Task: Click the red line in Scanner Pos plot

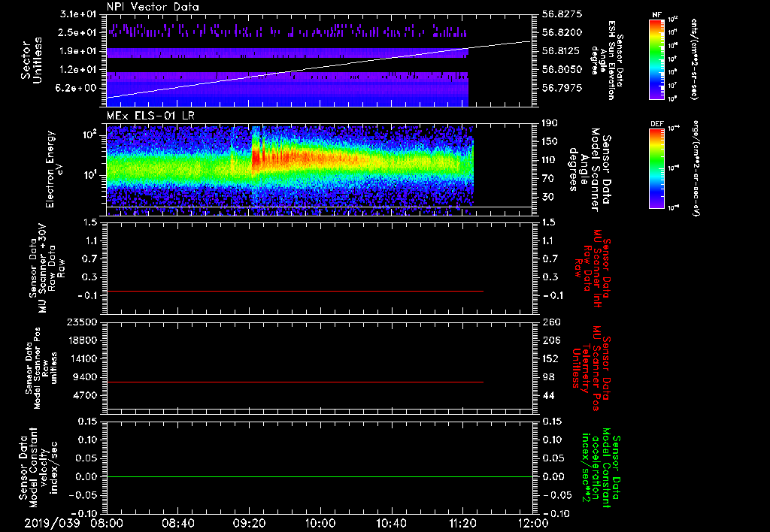Action: tap(295, 382)
